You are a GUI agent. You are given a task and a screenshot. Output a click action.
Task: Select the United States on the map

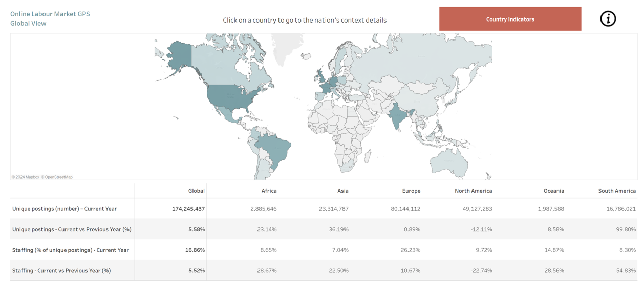233,98
